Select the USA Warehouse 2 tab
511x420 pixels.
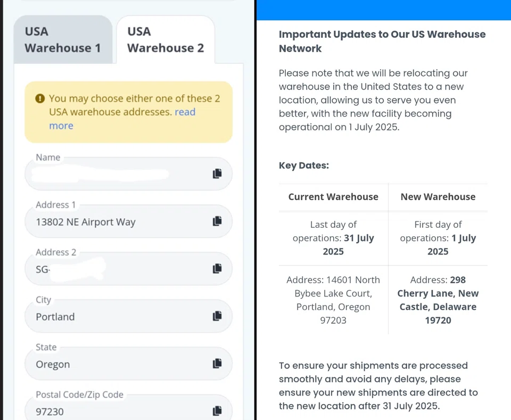point(165,40)
